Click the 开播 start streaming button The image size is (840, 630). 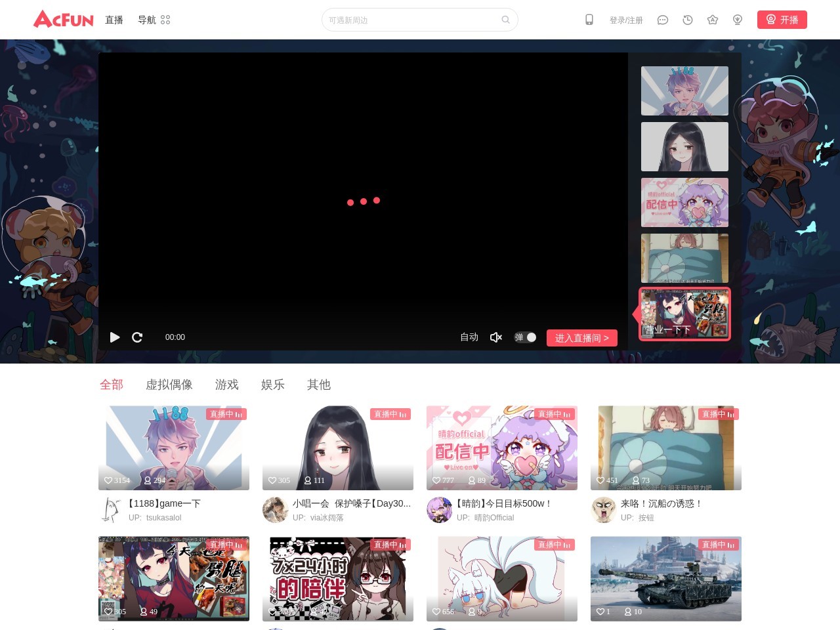pos(782,20)
